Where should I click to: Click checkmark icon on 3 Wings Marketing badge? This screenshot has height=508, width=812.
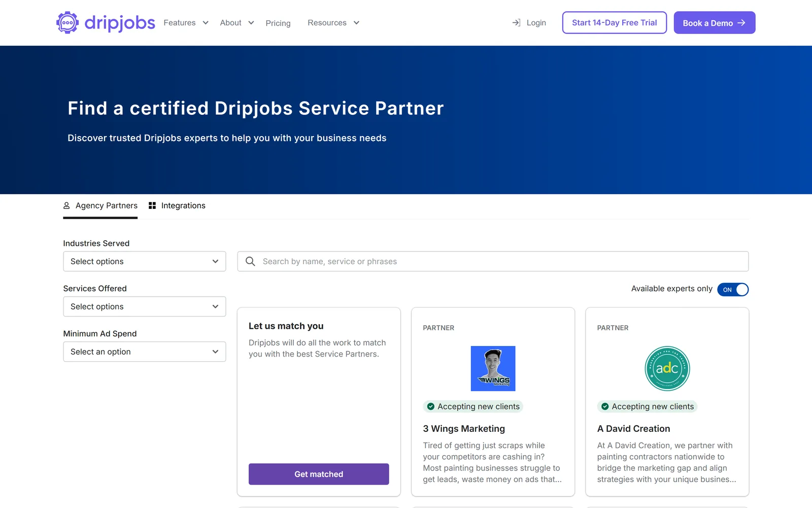tap(430, 406)
